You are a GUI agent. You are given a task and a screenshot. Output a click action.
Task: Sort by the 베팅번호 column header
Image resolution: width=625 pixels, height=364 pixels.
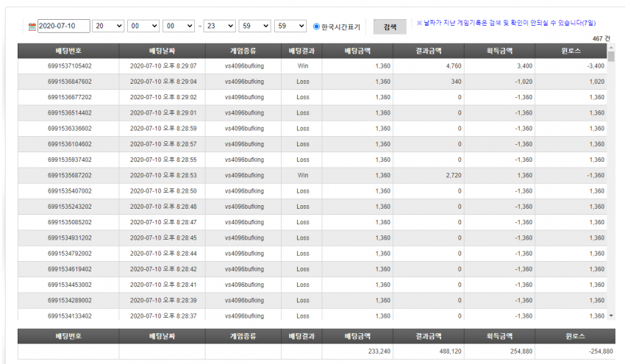click(68, 51)
